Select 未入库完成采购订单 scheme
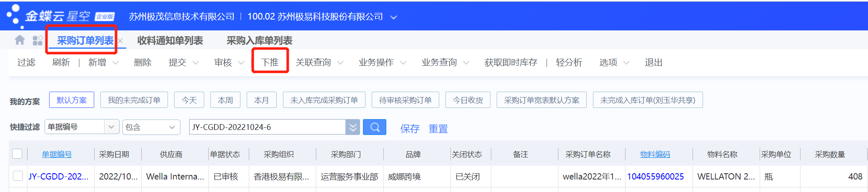The height and width of the screenshot is (192, 868). point(324,100)
